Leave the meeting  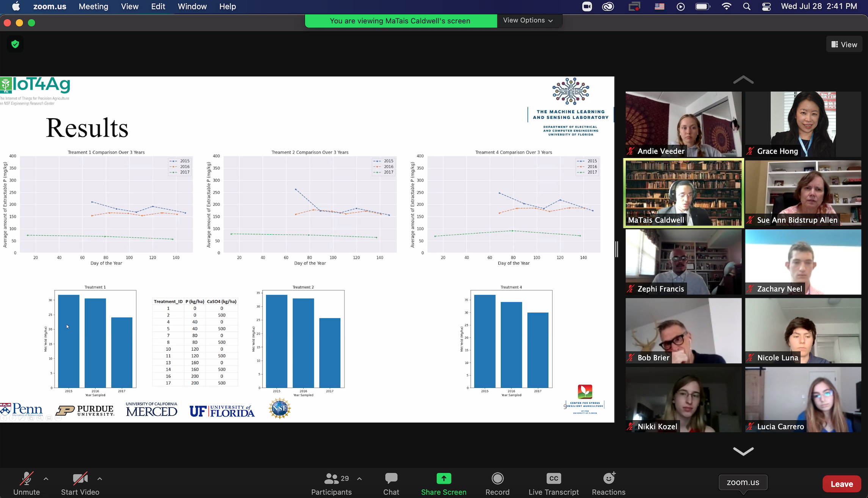[842, 484]
